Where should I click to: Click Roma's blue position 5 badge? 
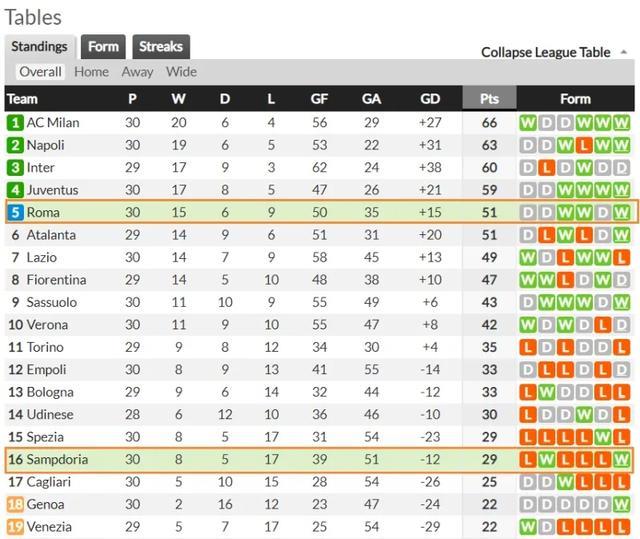pos(15,213)
